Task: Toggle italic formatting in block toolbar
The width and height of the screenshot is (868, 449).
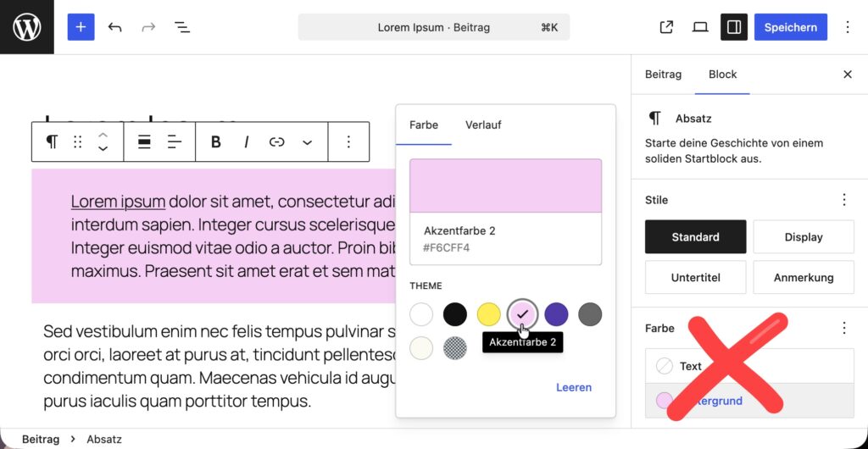Action: pos(247,142)
